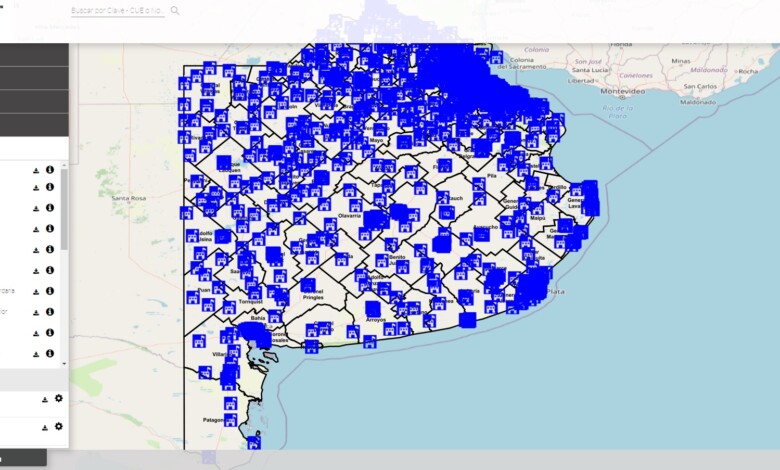
Task: Show info for the first layer row
Action: [50, 170]
